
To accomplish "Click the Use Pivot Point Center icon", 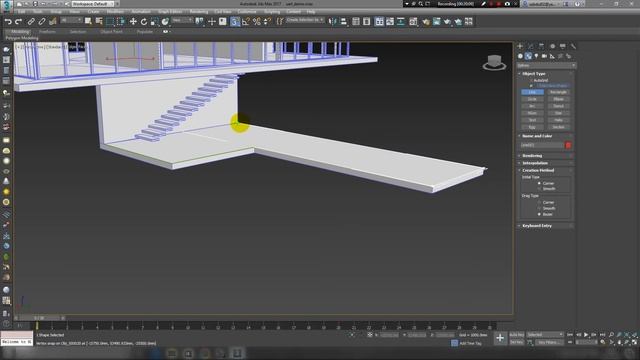I will (x=200, y=21).
